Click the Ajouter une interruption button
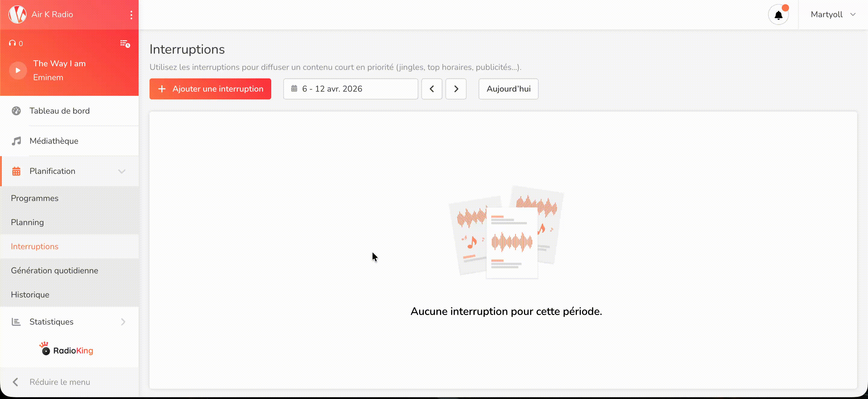This screenshot has width=868, height=399. tap(210, 89)
